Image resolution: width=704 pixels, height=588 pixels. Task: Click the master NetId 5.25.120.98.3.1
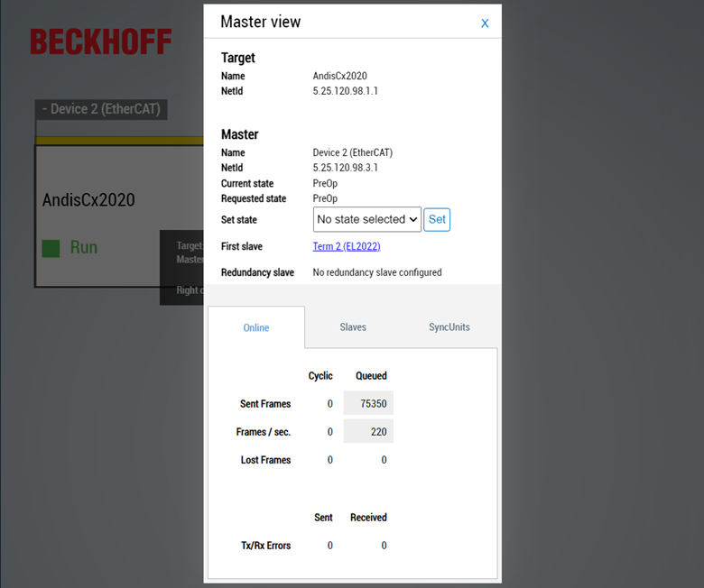click(x=346, y=168)
